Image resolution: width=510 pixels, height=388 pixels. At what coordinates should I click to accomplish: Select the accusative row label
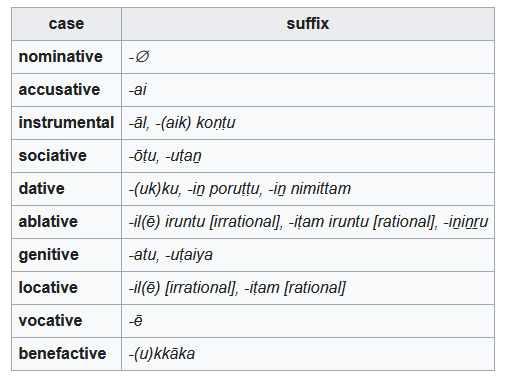59,90
